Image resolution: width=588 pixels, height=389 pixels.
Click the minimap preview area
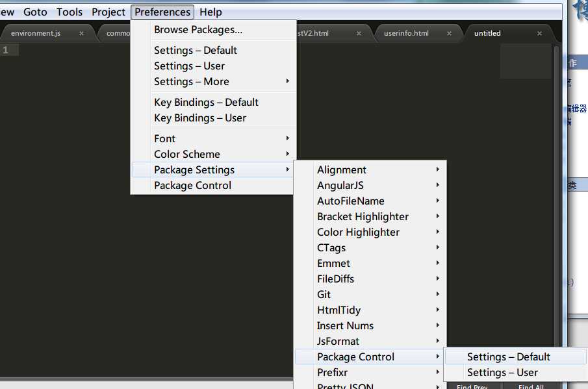point(526,61)
